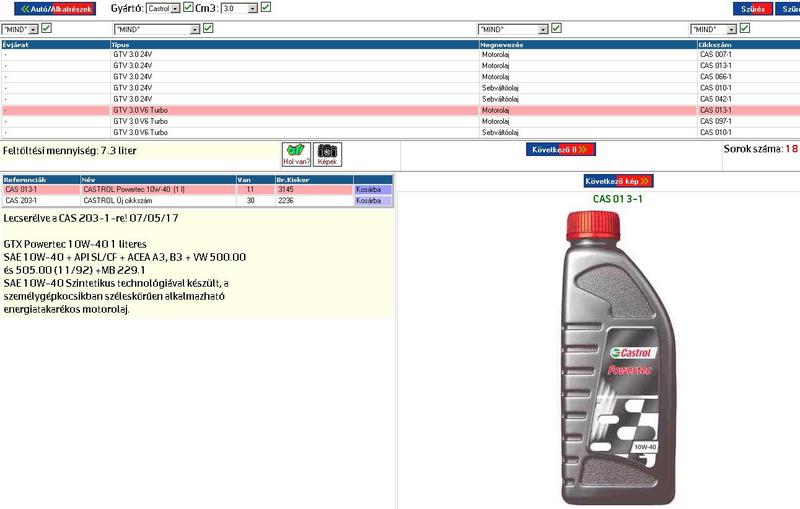Select CASTROL Powertec 10W-40 reference row
This screenshot has width=800, height=509.
(x=197, y=189)
